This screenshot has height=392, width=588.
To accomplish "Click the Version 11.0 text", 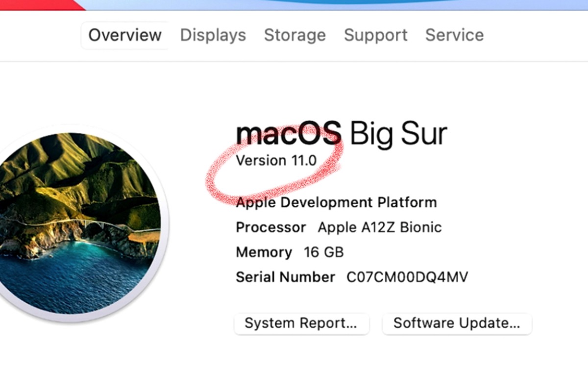I will coord(276,161).
